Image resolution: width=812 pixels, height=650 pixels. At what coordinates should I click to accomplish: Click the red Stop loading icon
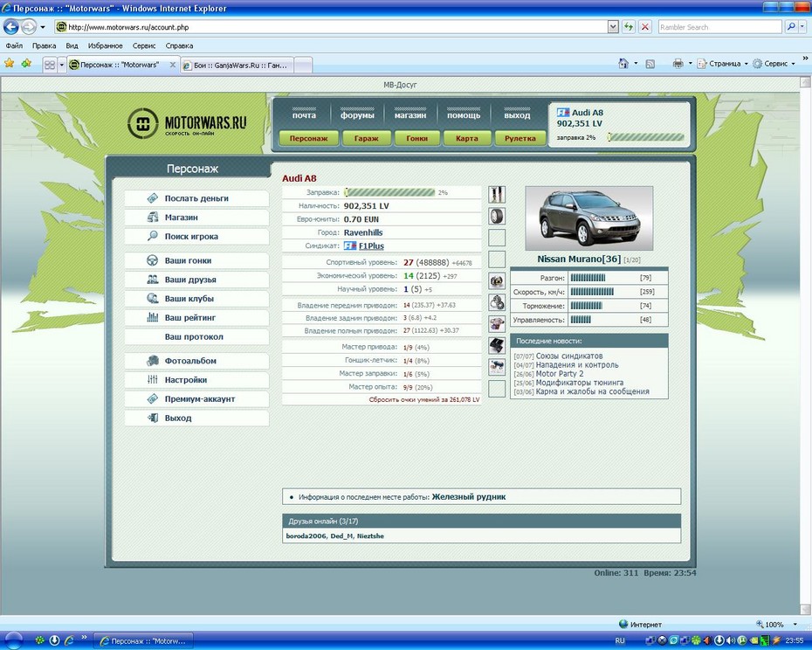(645, 27)
